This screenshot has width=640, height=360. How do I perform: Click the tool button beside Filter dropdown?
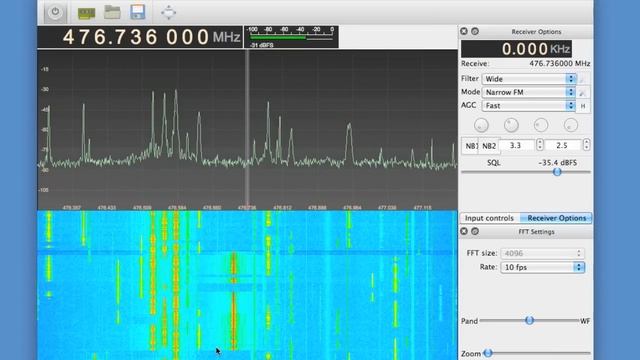[x=583, y=79]
